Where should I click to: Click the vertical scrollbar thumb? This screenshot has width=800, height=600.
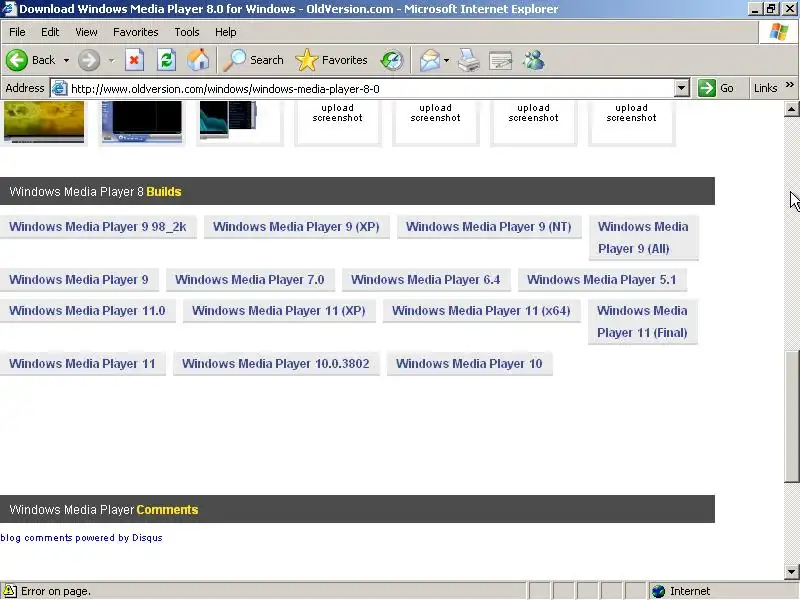[791, 416]
